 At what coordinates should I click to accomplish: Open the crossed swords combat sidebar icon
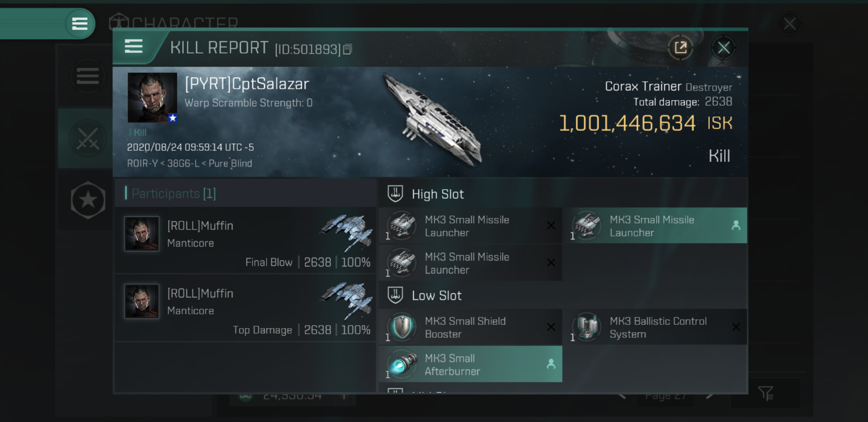pos(88,138)
